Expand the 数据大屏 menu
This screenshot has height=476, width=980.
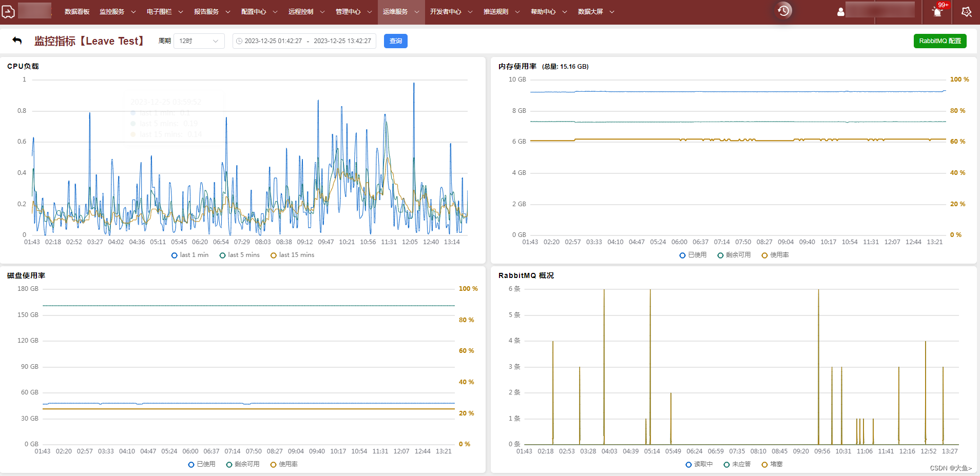(x=596, y=12)
